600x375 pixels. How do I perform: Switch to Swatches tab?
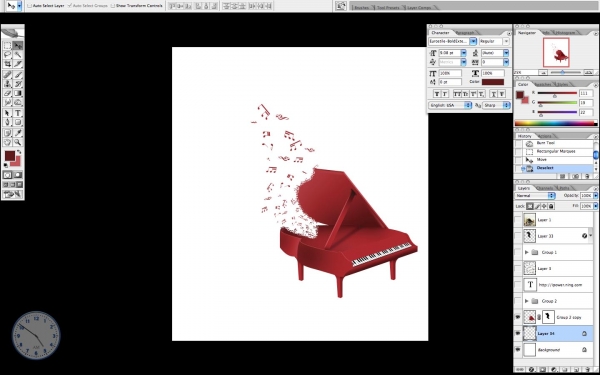pos(543,84)
